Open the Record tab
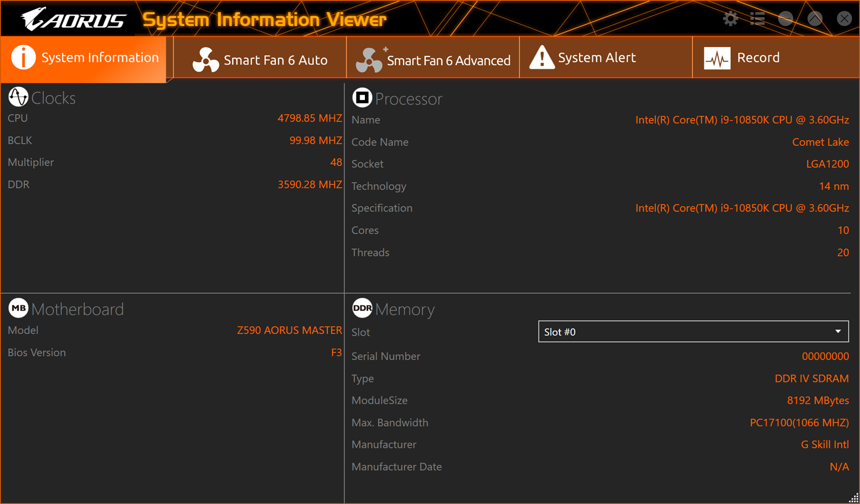Screen dimensions: 860x504 coord(776,57)
